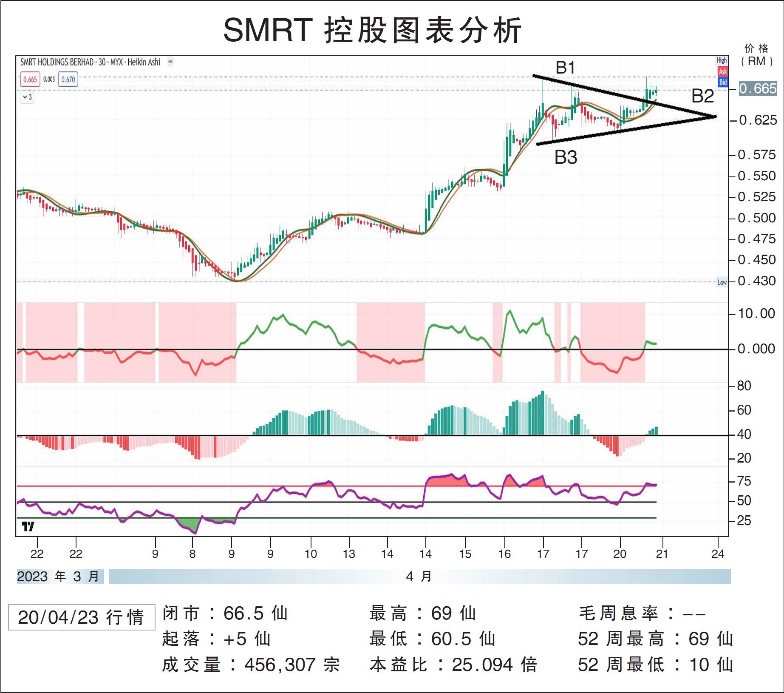Click the symbol status dot beside Heikin Ashi

pyautogui.click(x=170, y=62)
